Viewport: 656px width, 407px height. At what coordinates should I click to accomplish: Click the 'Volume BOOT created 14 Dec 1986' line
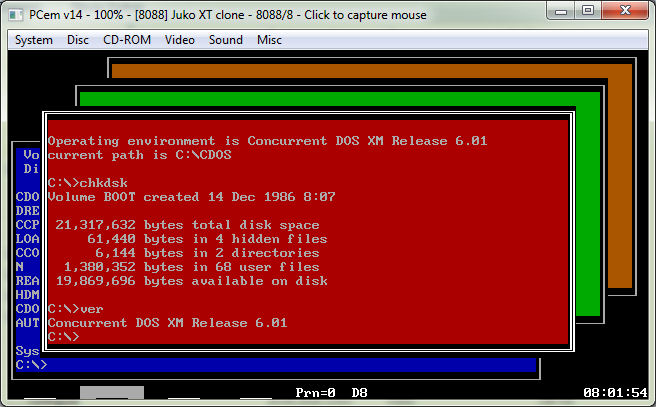[192, 197]
